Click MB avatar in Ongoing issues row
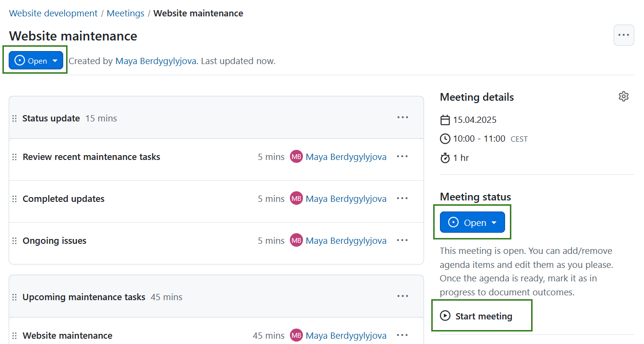 (x=296, y=240)
